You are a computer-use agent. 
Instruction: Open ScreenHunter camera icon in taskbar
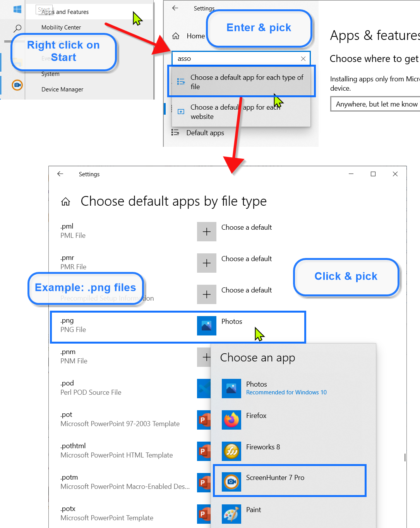point(17,85)
